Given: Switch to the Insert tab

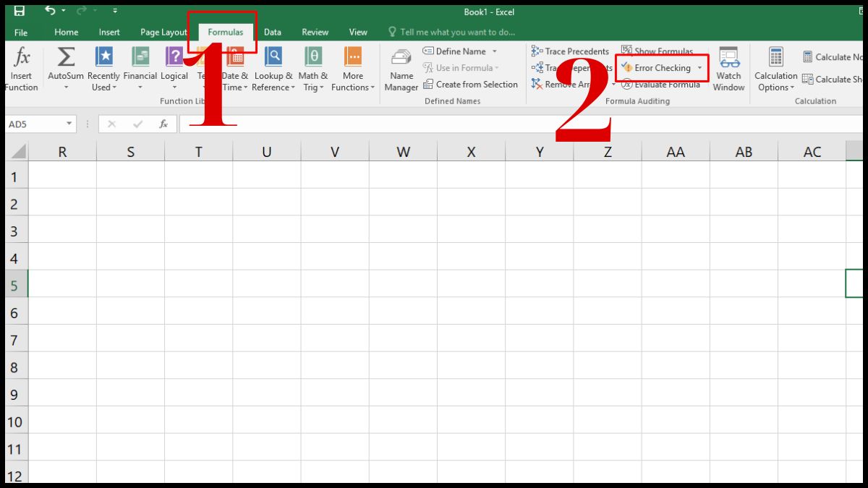Looking at the screenshot, I should click(x=109, y=32).
